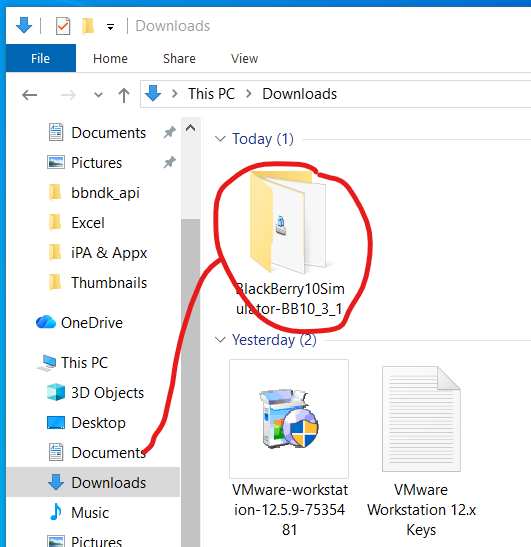Viewport: 531px width, 547px height.
Task: Expand the chevron after This PC in address bar
Action: tap(249, 93)
